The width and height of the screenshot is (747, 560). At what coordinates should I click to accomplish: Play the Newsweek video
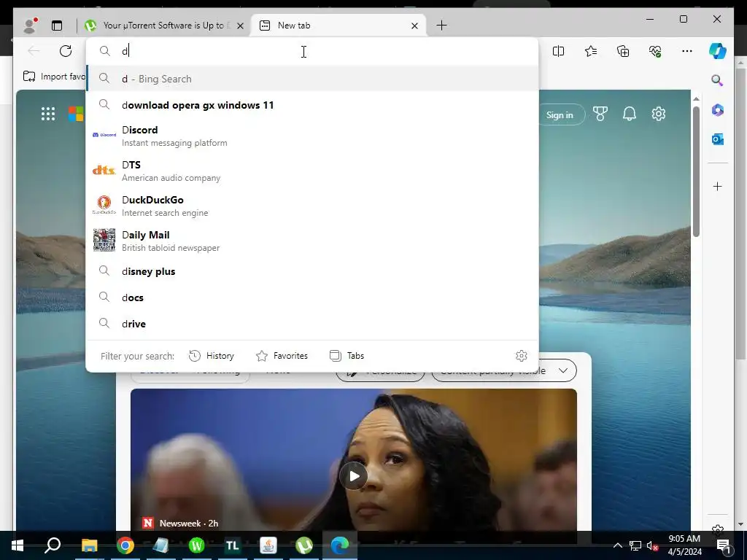click(354, 475)
